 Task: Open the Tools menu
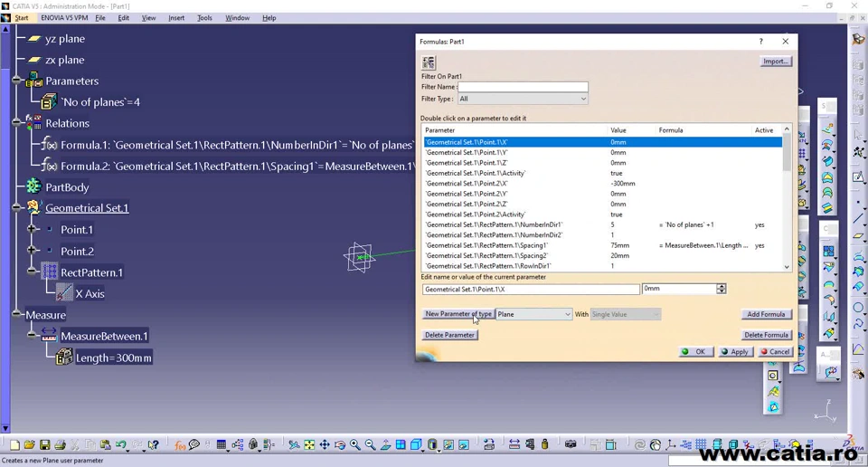pyautogui.click(x=204, y=18)
